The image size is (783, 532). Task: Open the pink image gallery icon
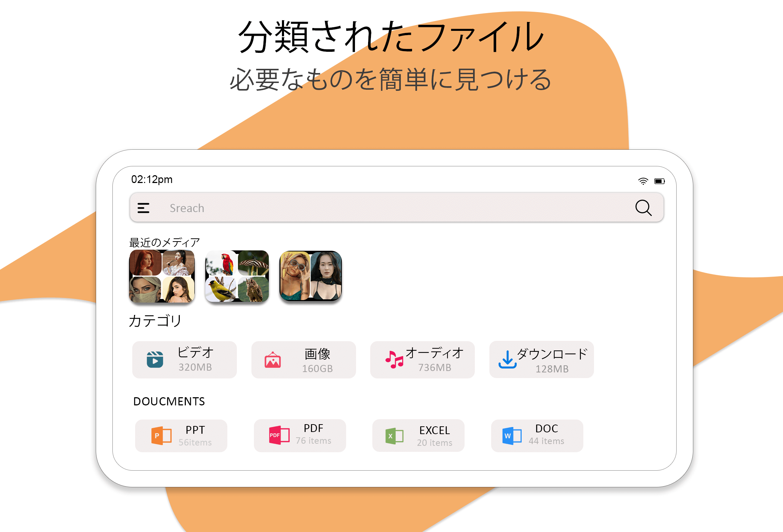click(x=273, y=360)
